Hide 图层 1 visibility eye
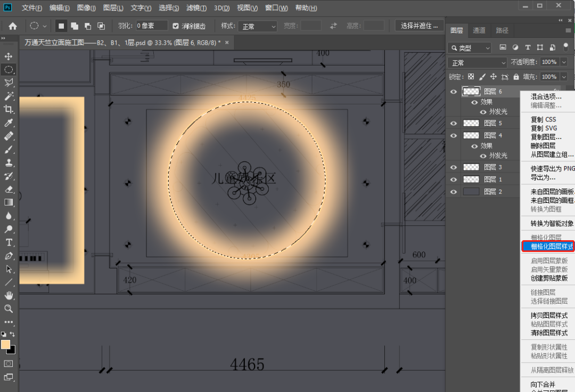Viewport: 575px width, 392px height. click(453, 179)
